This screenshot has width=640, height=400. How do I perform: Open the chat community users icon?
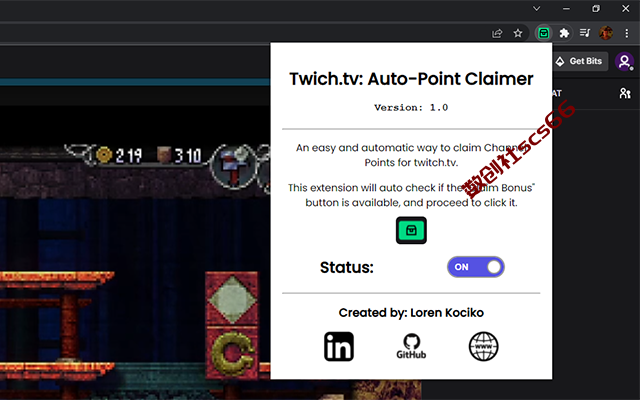tap(625, 93)
